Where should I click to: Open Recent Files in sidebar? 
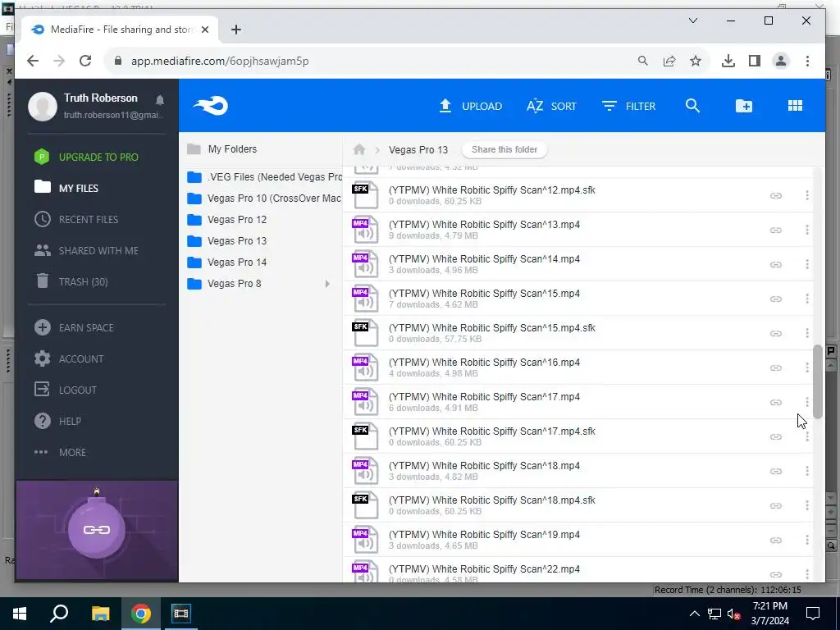click(x=76, y=219)
